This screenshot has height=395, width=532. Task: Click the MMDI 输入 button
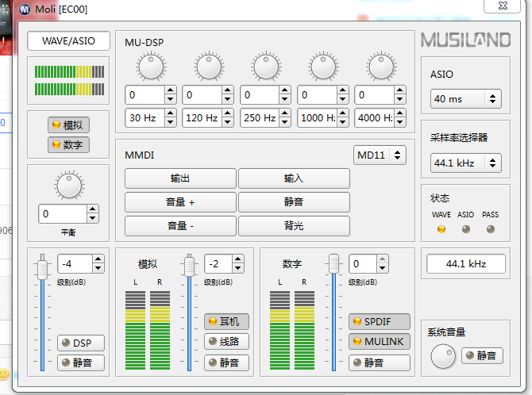click(294, 178)
